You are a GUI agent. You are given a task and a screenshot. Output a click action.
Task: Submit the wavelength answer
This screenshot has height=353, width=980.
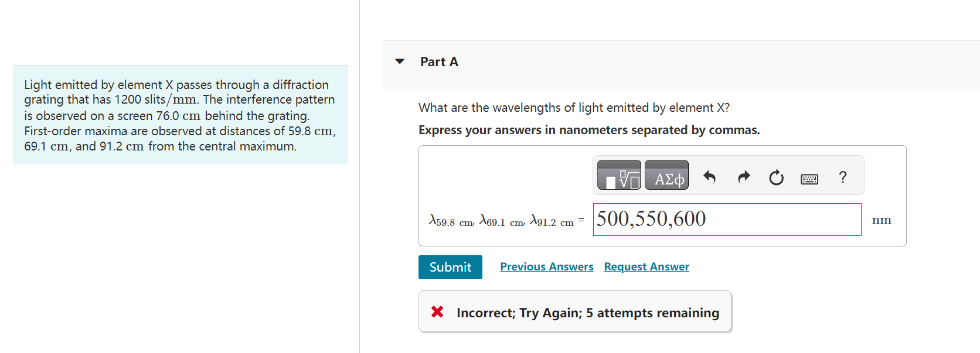point(450,267)
